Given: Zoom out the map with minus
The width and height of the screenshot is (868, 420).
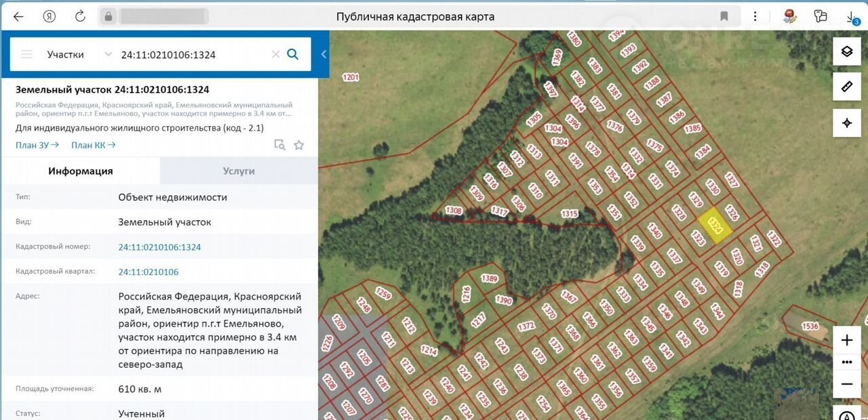Looking at the screenshot, I should click(x=846, y=384).
